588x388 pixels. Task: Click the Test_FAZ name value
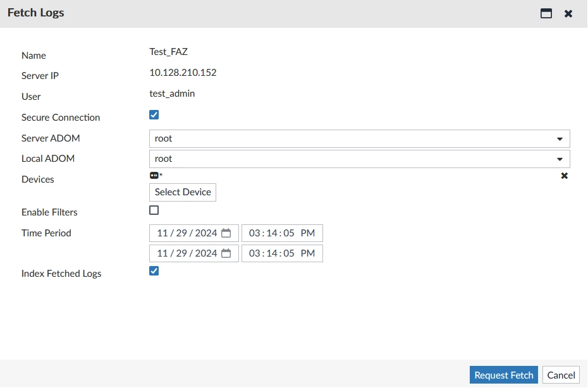[168, 51]
